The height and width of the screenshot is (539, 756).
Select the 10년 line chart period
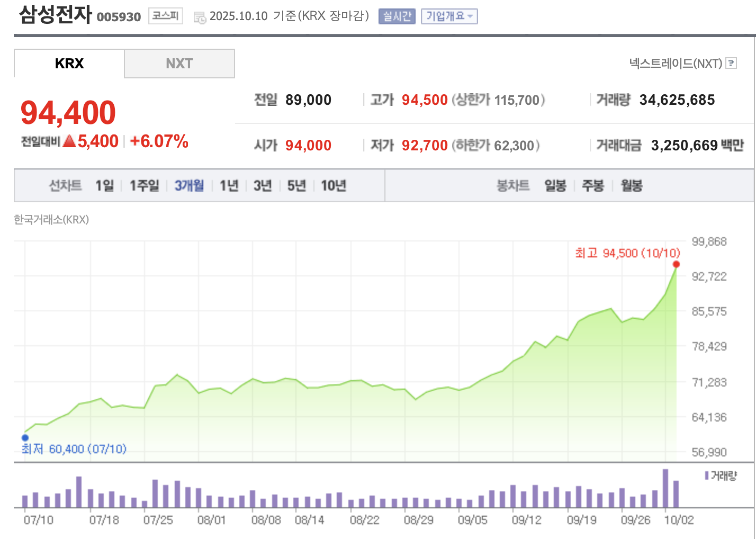334,185
